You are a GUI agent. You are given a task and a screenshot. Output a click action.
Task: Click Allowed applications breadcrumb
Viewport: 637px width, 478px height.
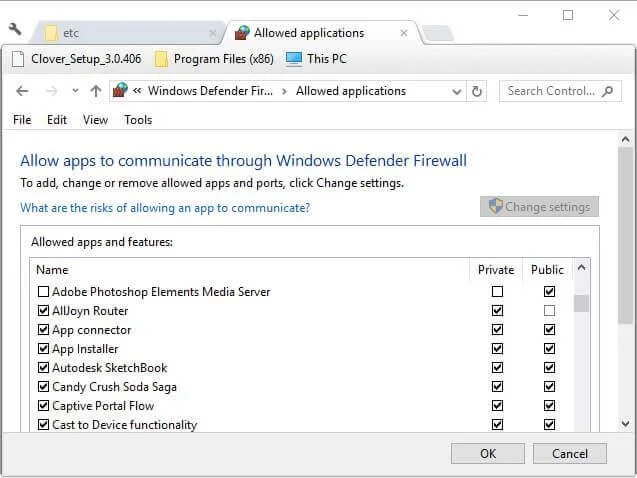tap(351, 91)
